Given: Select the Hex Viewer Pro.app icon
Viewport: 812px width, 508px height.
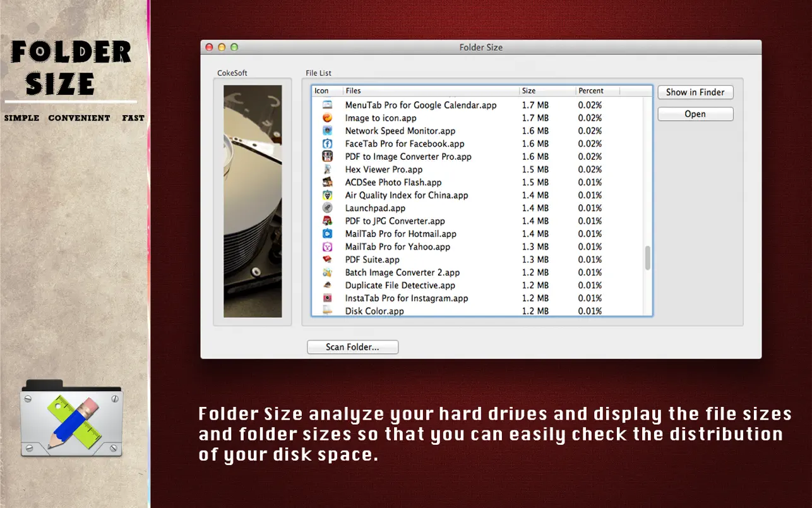Looking at the screenshot, I should tap(328, 169).
